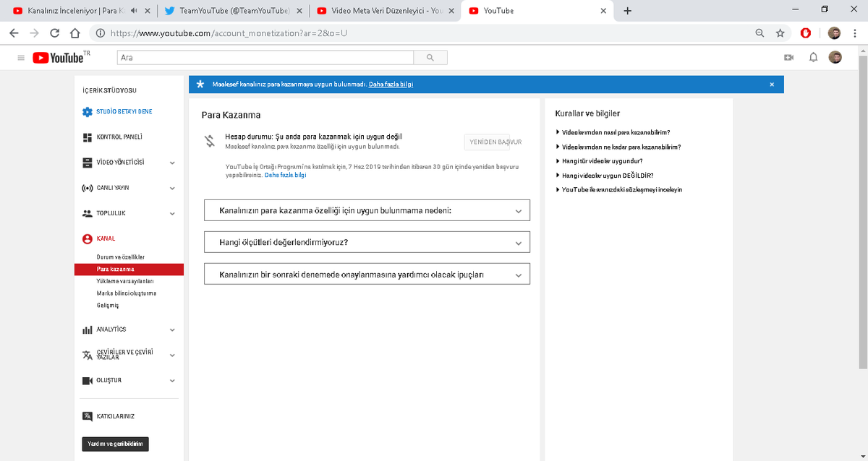Click the translations icon beside Çeviriler

click(88, 355)
